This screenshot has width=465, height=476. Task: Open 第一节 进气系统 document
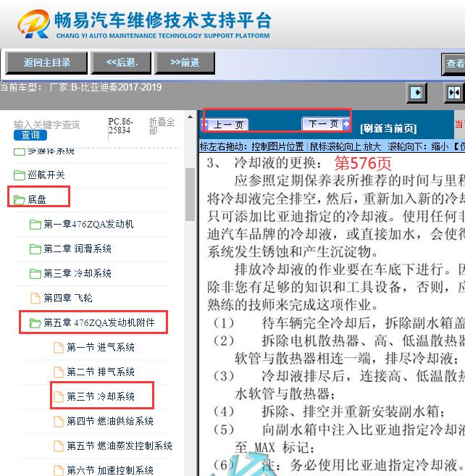pyautogui.click(x=101, y=347)
